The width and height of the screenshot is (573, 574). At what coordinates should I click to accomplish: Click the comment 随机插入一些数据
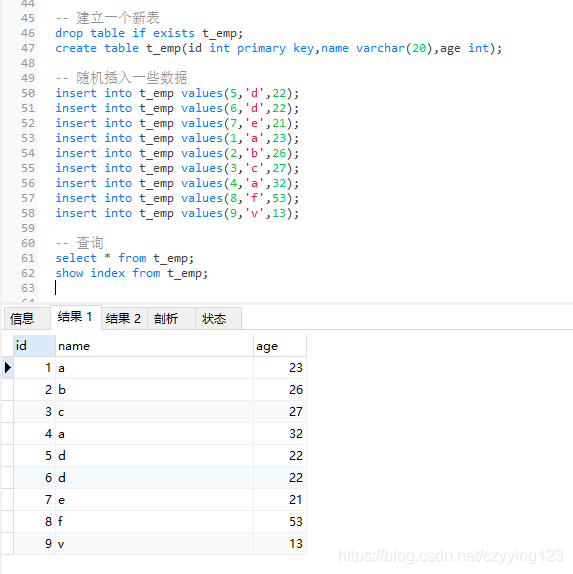tap(121, 78)
